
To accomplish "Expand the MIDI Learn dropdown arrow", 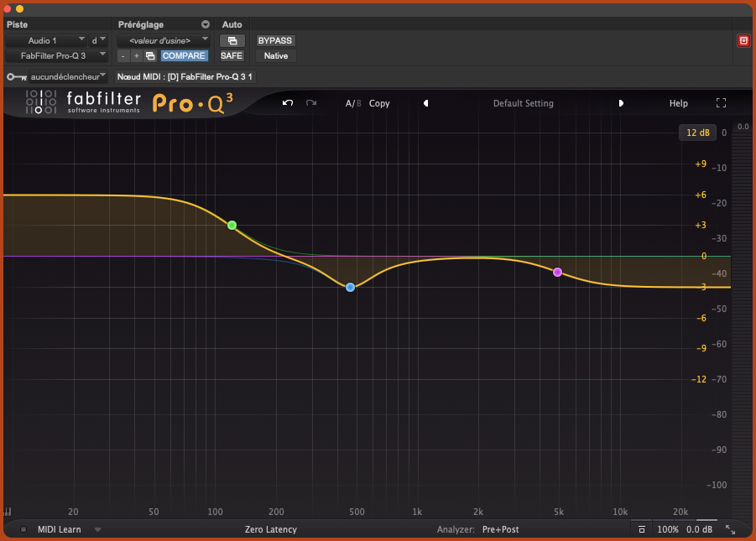I will (x=97, y=529).
